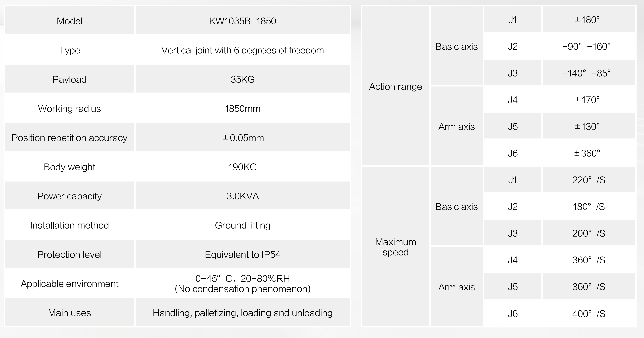This screenshot has width=644, height=338.
Task: Click the Position repetition accuracy label
Action: pos(70,137)
